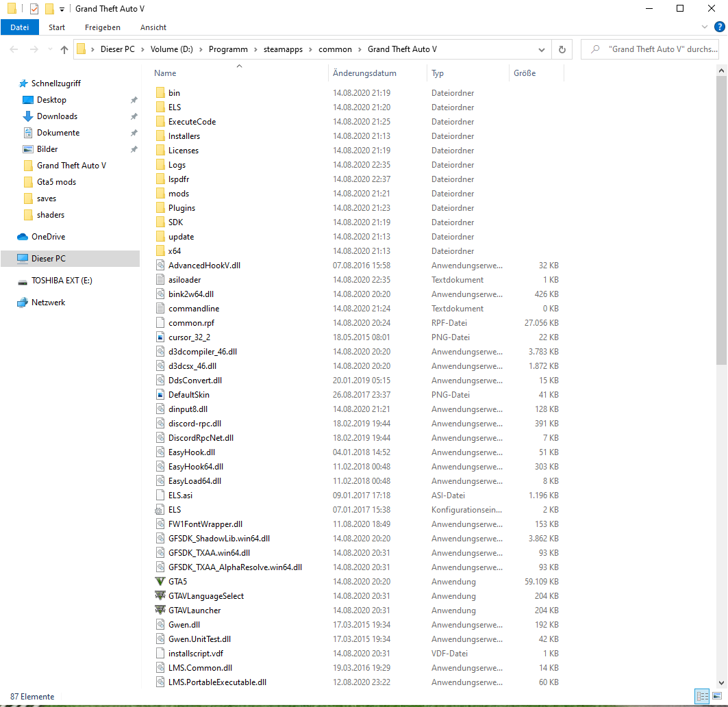The height and width of the screenshot is (707, 728).
Task: Expand the ribbon with the chevron
Action: coord(704,27)
